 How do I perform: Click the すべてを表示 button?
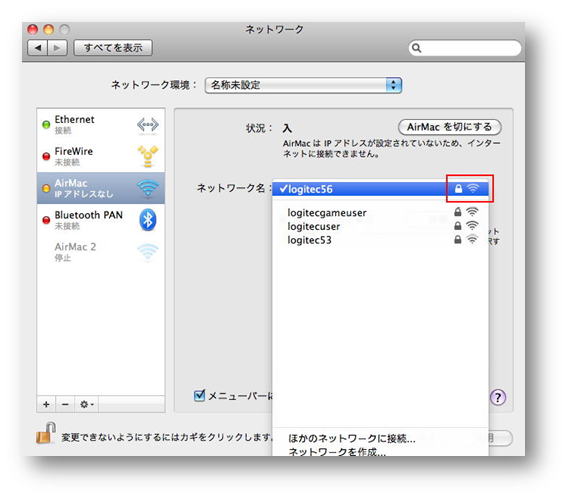pyautogui.click(x=113, y=48)
